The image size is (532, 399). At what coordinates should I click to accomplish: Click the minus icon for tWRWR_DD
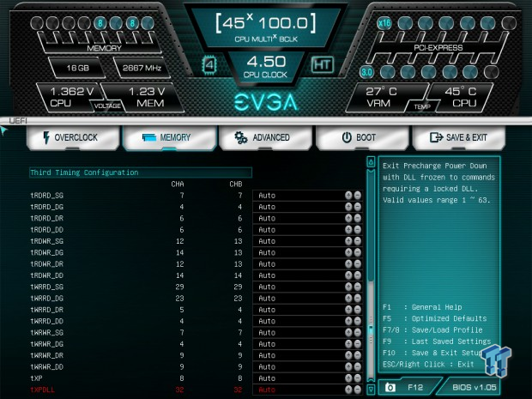click(357, 366)
